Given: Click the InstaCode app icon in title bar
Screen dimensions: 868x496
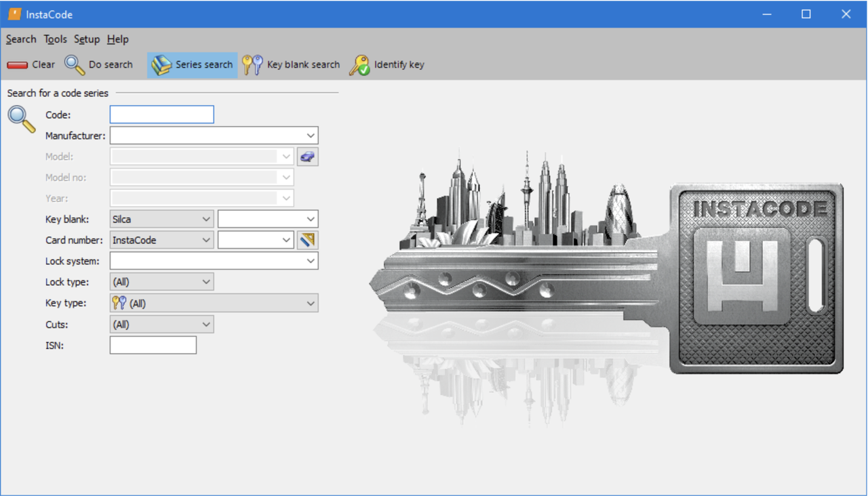Looking at the screenshot, I should pyautogui.click(x=14, y=14).
